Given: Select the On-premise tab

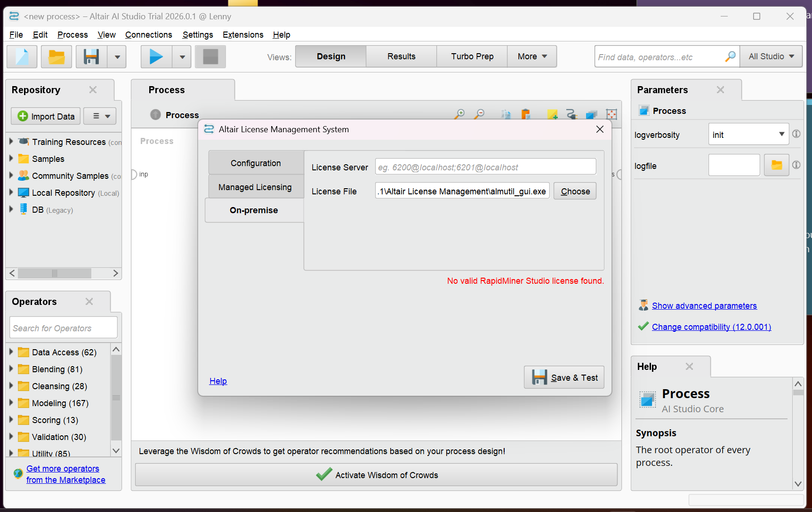Looking at the screenshot, I should pos(254,210).
